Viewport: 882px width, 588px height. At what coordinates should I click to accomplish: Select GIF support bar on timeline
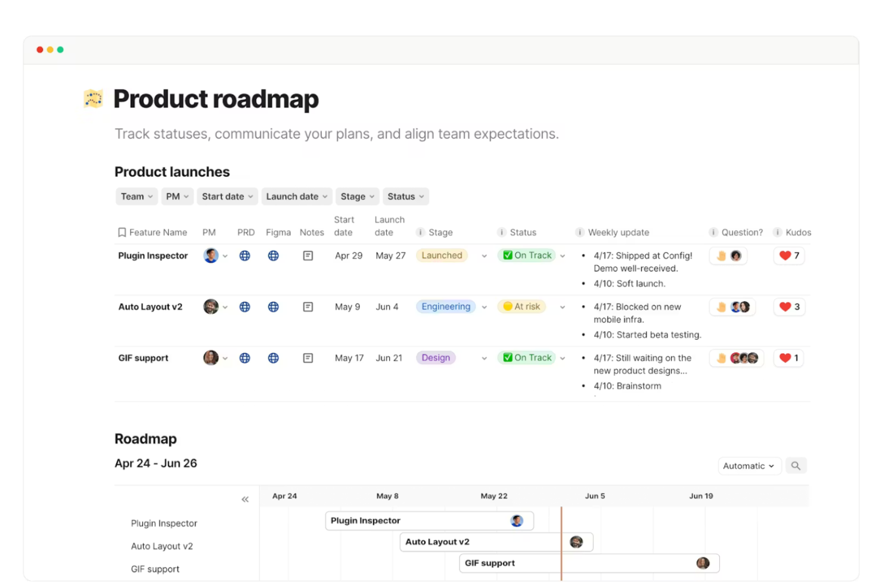click(589, 563)
